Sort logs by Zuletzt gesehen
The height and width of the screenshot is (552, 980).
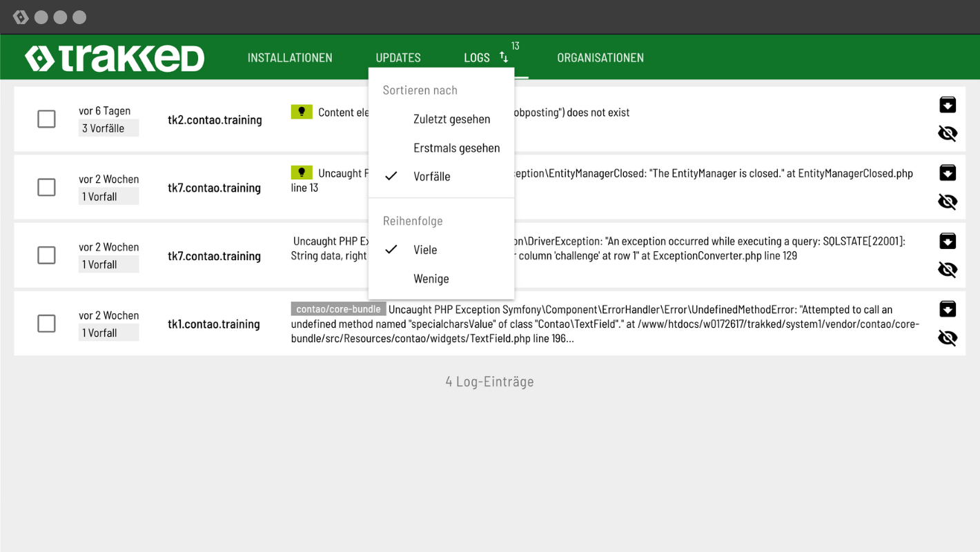tap(451, 119)
